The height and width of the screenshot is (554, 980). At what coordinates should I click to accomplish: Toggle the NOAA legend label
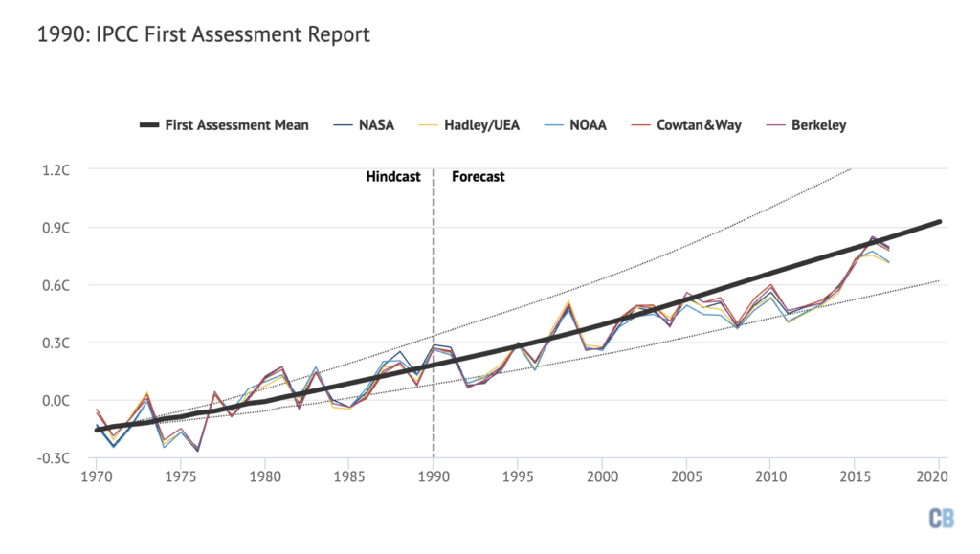pyautogui.click(x=575, y=125)
